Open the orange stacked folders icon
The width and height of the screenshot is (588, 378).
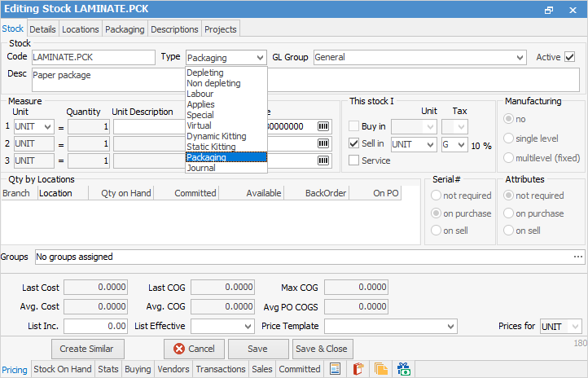[381, 368]
